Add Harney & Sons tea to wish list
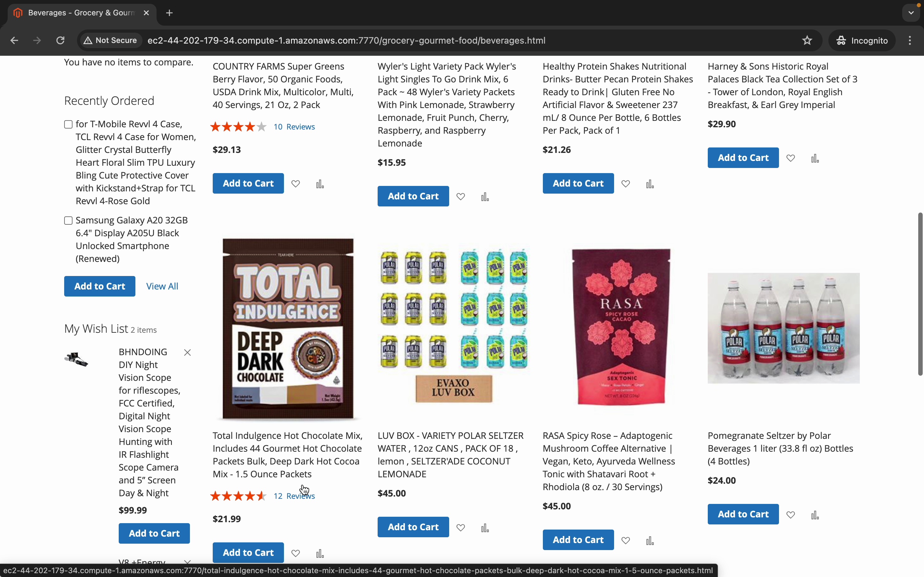The image size is (924, 577). pos(791,158)
